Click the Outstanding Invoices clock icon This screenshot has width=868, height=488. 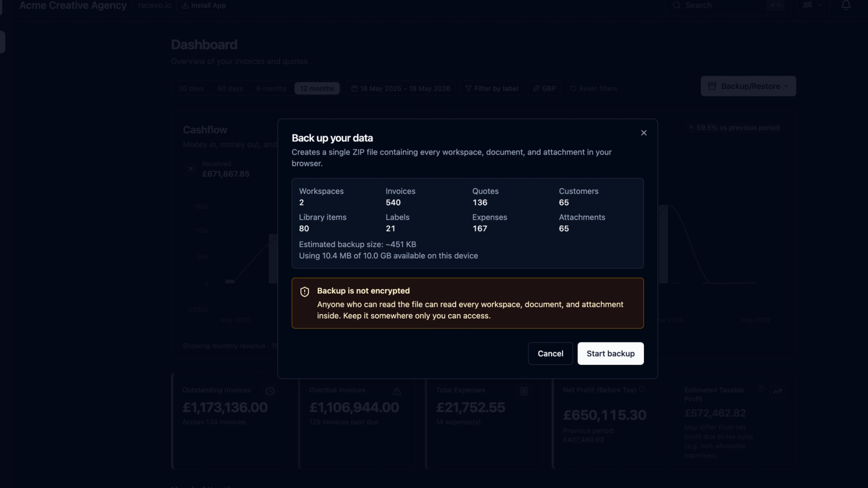[270, 391]
